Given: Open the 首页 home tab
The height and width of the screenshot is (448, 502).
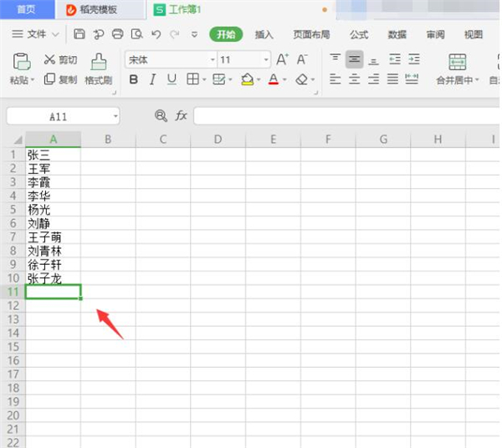Looking at the screenshot, I should pos(27,9).
